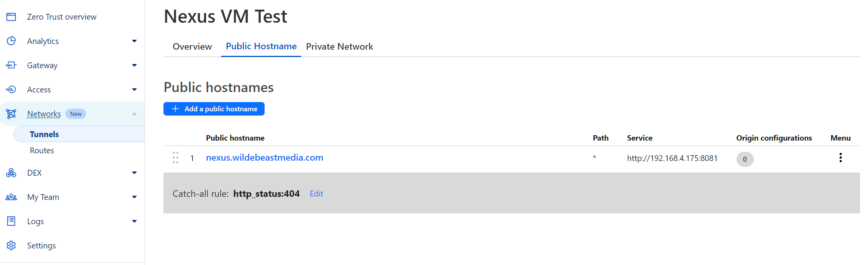Click the Networks sidebar icon
Viewport: 868px width, 265px height.
11,114
